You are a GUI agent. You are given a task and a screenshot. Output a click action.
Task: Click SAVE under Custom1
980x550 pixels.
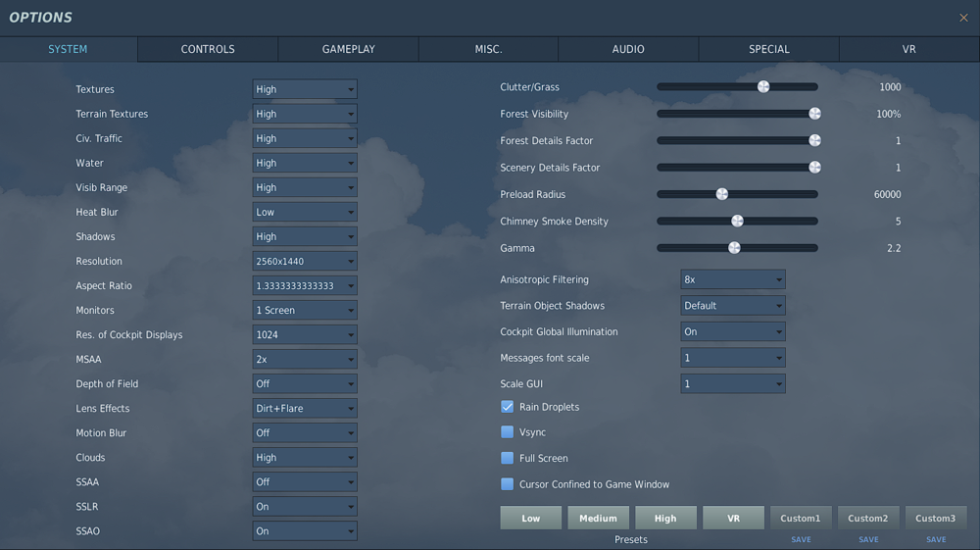pyautogui.click(x=801, y=539)
